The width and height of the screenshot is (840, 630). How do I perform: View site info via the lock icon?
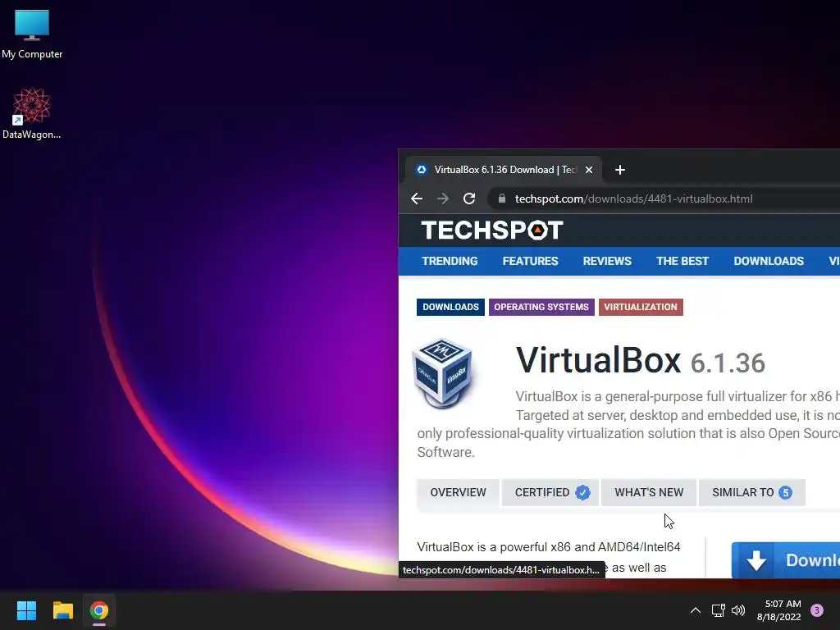[x=502, y=199]
